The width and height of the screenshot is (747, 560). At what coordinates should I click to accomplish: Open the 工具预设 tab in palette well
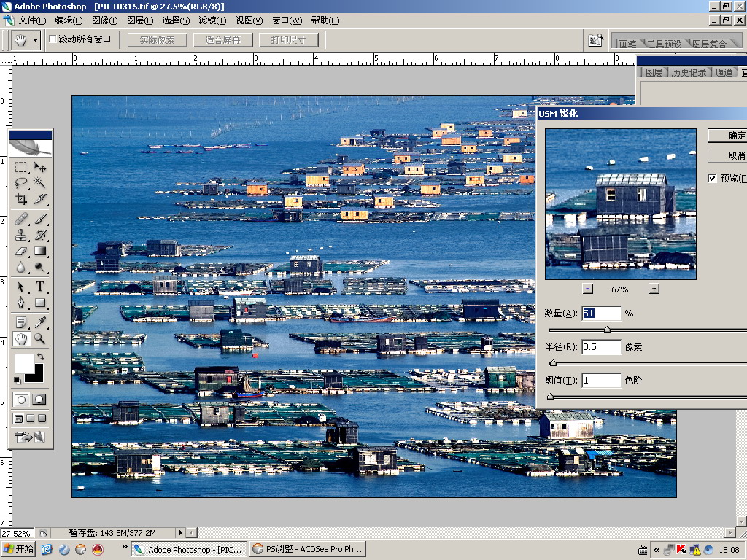pyautogui.click(x=664, y=43)
